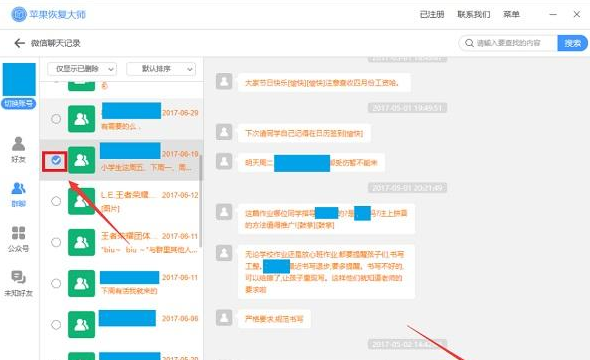Click preview text 有需要的么 in the list
This screenshot has width=590, height=360.
pyautogui.click(x=121, y=126)
